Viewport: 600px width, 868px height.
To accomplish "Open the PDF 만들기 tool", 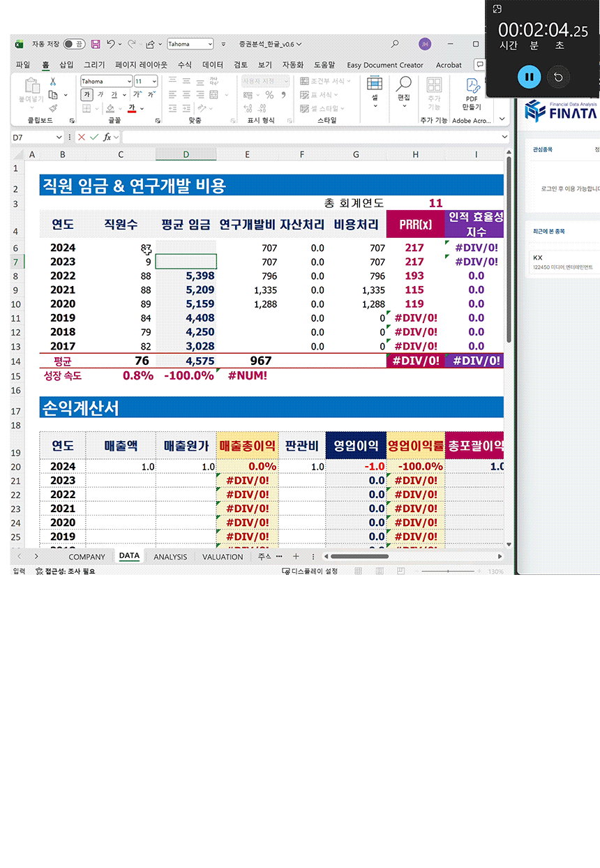I will coord(472,93).
